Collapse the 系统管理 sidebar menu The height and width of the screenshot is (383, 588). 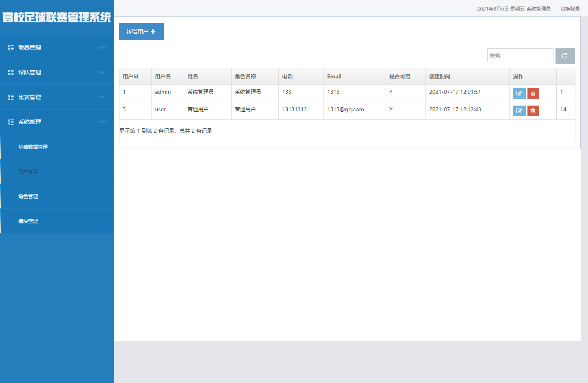[x=30, y=122]
